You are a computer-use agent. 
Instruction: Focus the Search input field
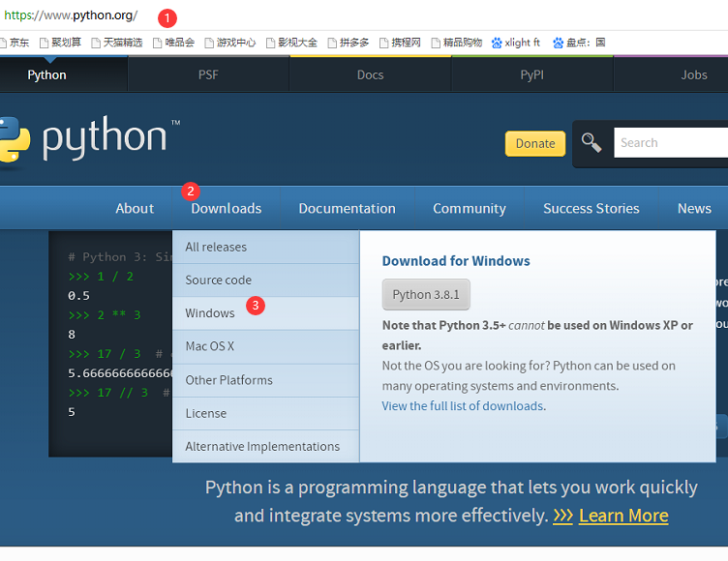(x=671, y=143)
